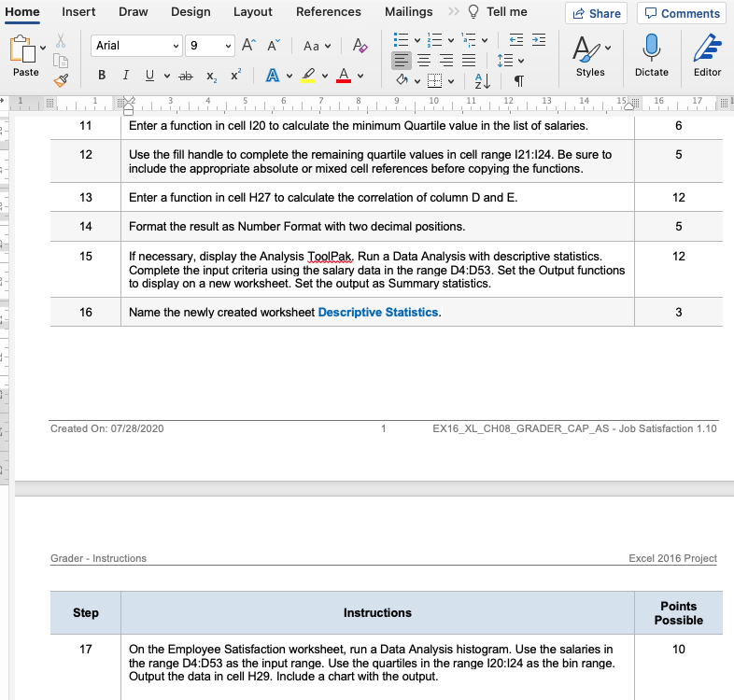Click the Tell me lightbulb icon

[473, 12]
